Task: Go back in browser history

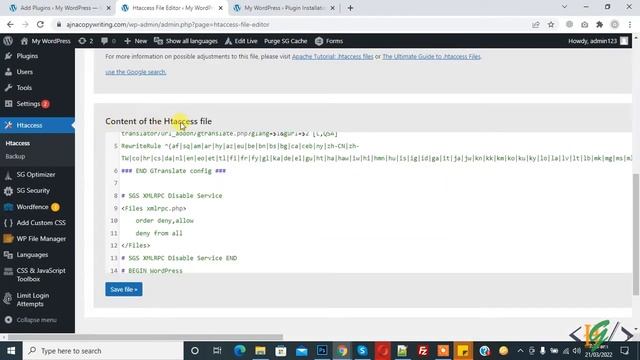Action: click(10, 24)
